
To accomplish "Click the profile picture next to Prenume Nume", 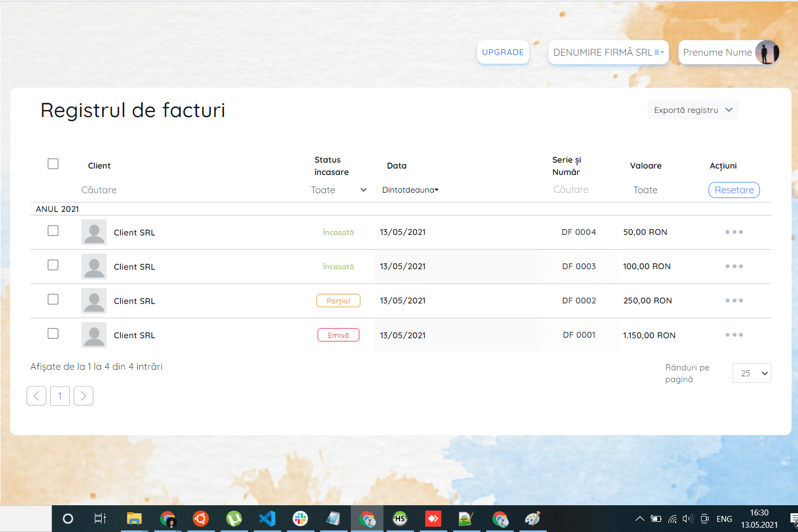I will (x=767, y=52).
